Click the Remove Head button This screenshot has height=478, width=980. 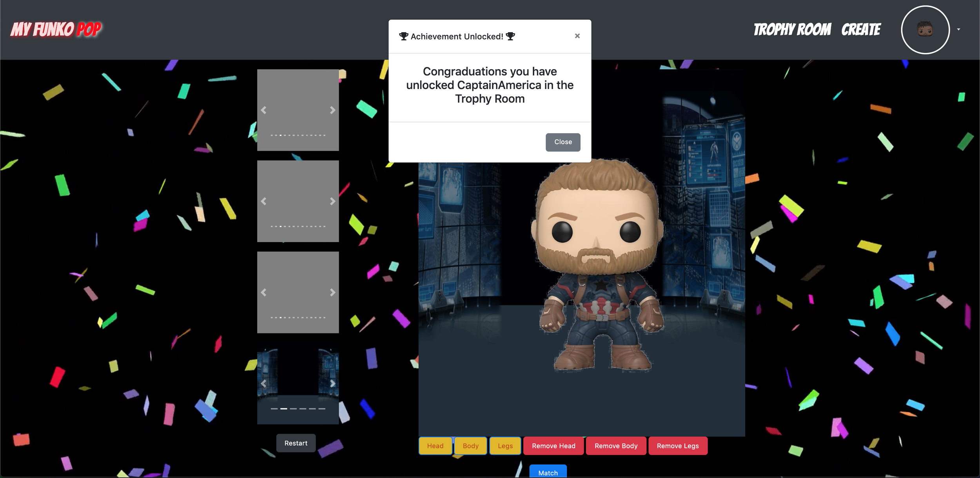point(553,446)
